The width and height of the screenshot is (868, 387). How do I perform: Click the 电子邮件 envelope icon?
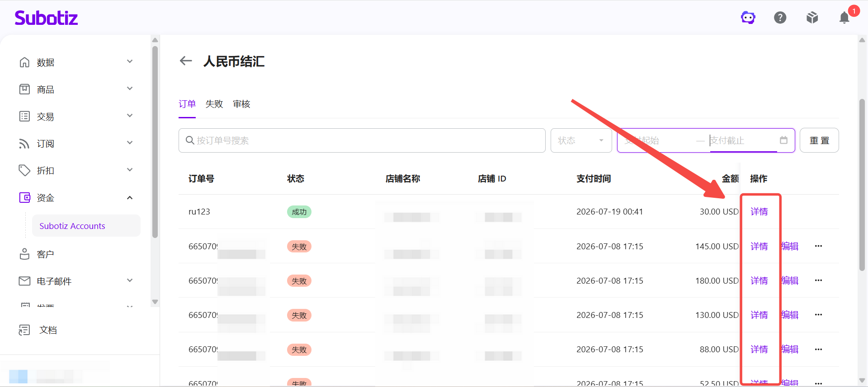click(24, 281)
